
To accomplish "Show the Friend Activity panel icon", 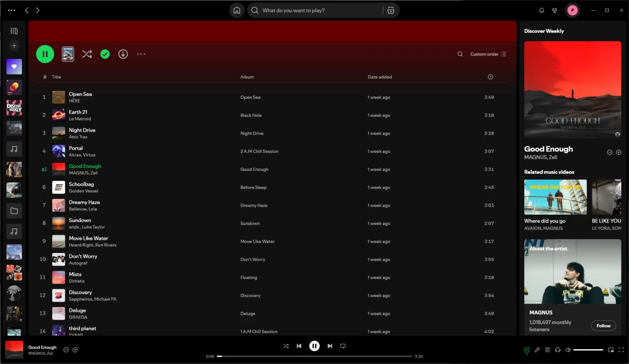I will [x=554, y=10].
